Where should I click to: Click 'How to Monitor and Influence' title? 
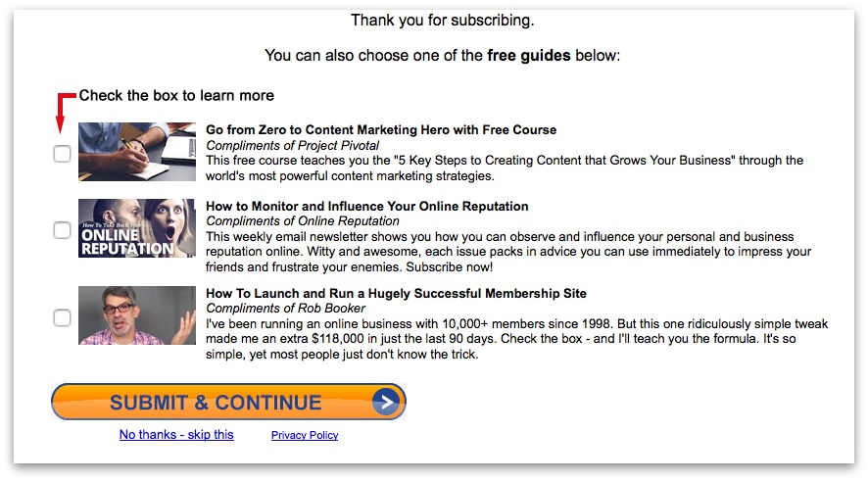point(367,206)
